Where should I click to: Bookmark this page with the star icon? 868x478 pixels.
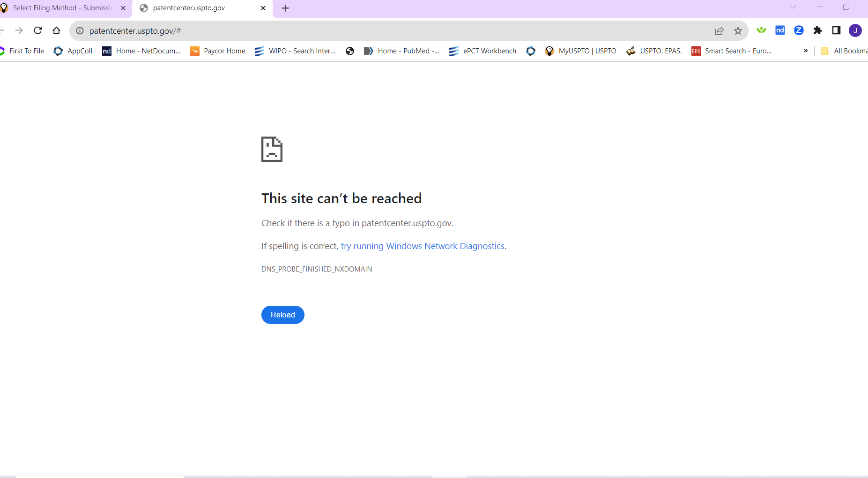[x=738, y=31]
